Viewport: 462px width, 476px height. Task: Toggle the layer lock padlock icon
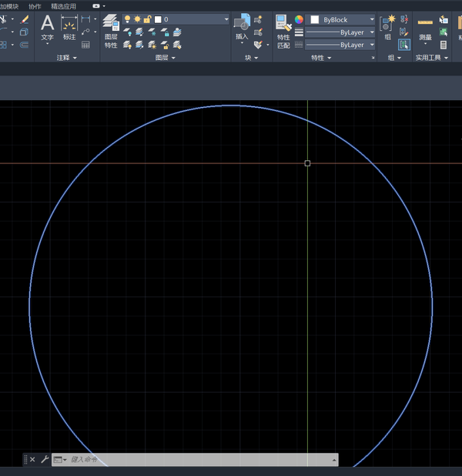coord(147,19)
